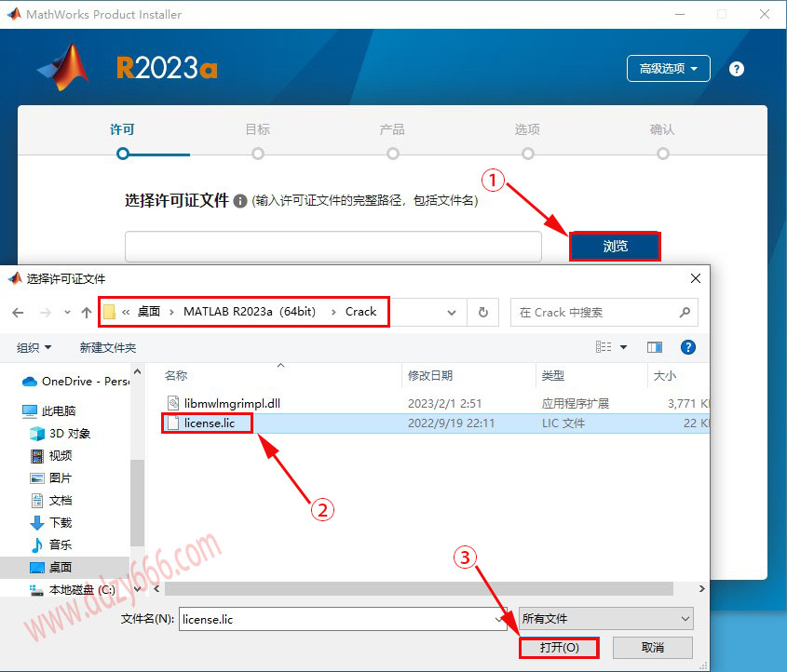This screenshot has width=787, height=672.
Task: Open 音乐 folder in navigation pane
Action: point(51,544)
